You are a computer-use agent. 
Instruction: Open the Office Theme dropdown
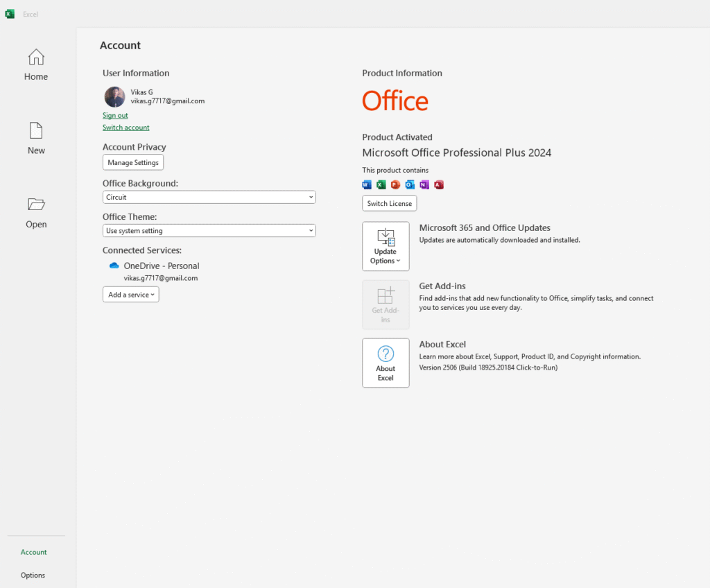tap(209, 231)
